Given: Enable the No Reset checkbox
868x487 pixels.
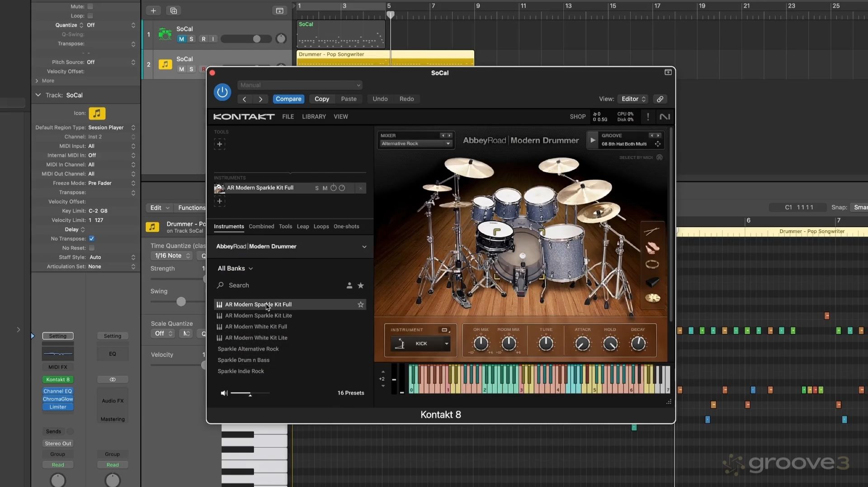Looking at the screenshot, I should [x=92, y=248].
